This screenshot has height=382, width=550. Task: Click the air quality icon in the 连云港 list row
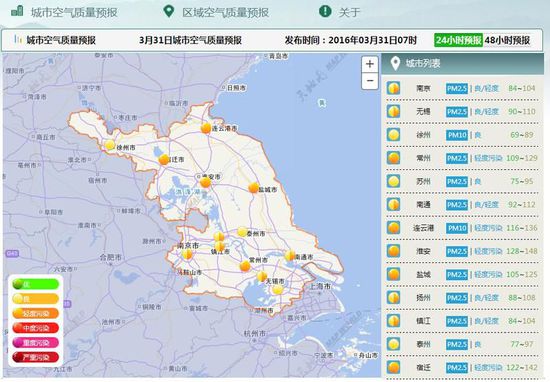394,228
